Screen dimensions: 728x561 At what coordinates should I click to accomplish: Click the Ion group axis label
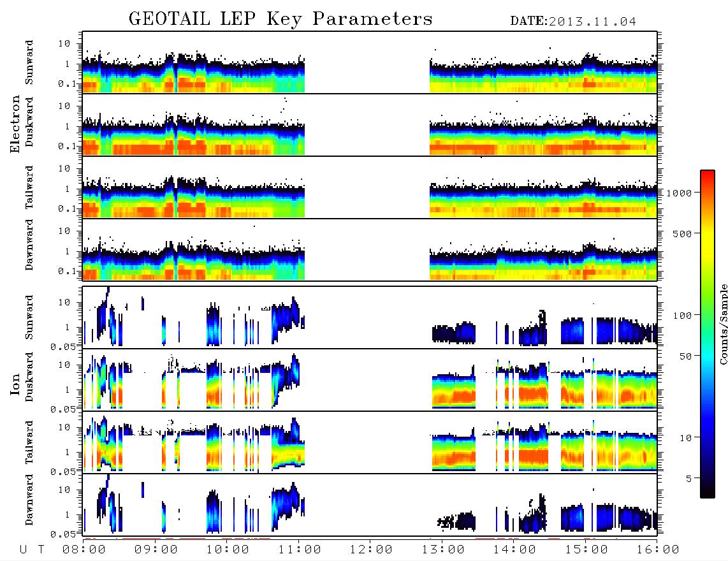(x=15, y=384)
